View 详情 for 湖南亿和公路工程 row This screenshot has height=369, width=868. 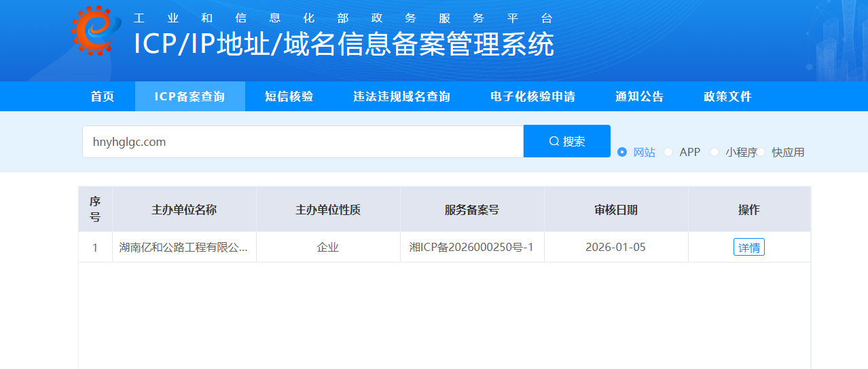[x=749, y=248]
